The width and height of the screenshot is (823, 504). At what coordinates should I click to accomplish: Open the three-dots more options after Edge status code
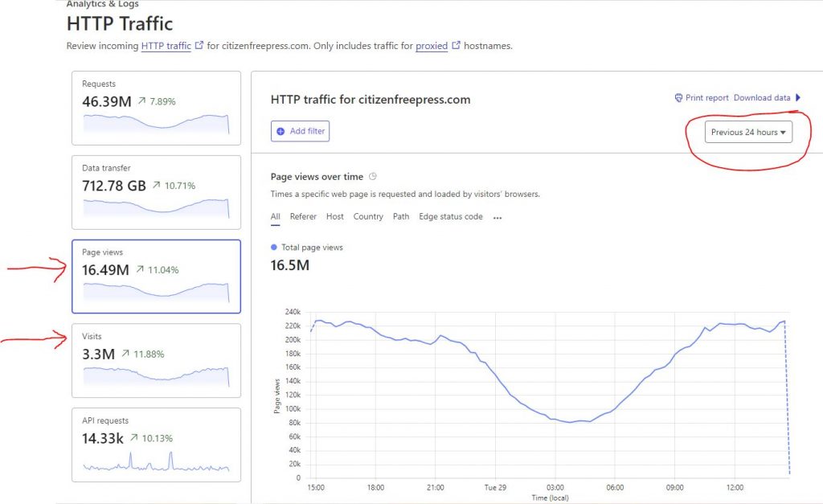pos(497,217)
